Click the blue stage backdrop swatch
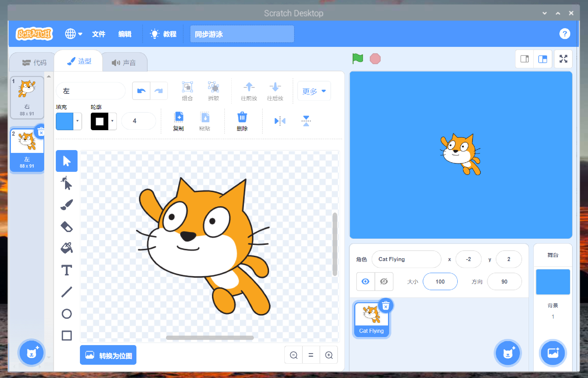 [x=553, y=282]
